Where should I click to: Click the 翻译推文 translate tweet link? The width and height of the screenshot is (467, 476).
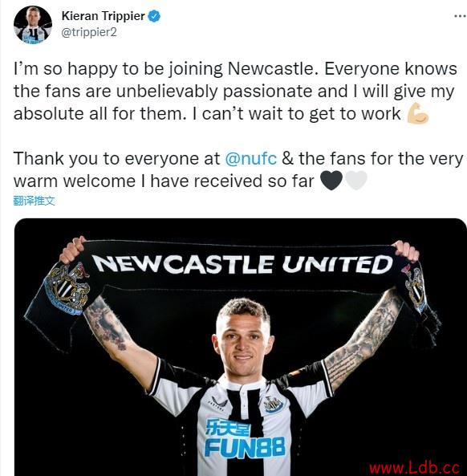(35, 201)
